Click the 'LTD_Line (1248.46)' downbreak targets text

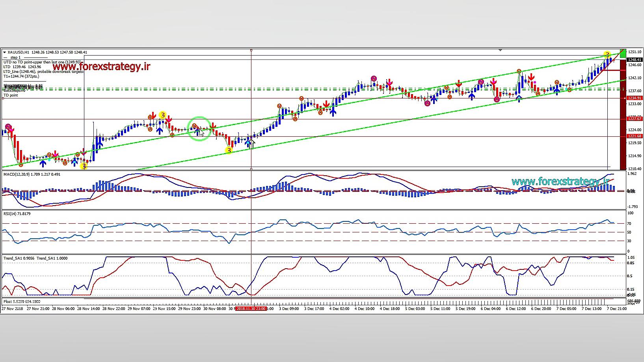[43, 72]
